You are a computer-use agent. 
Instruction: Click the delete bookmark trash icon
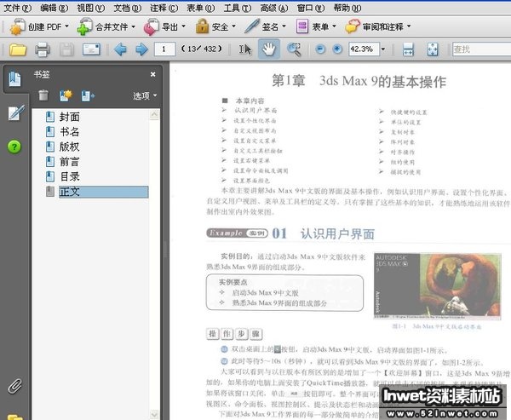click(43, 95)
